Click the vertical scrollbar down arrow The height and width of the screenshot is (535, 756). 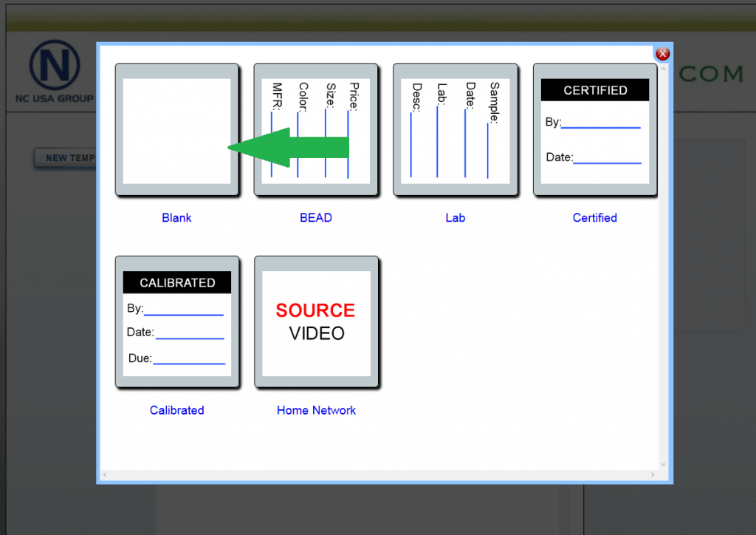663,464
